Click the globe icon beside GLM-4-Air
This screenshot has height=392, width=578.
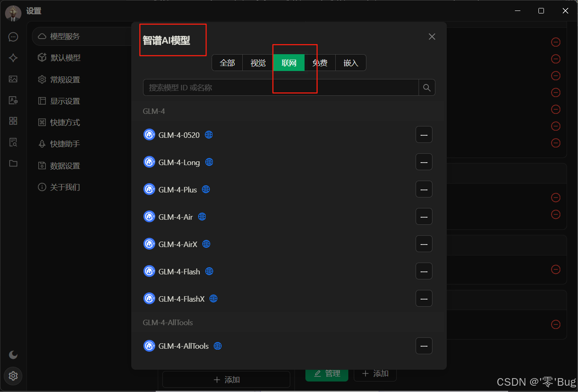[x=202, y=216]
